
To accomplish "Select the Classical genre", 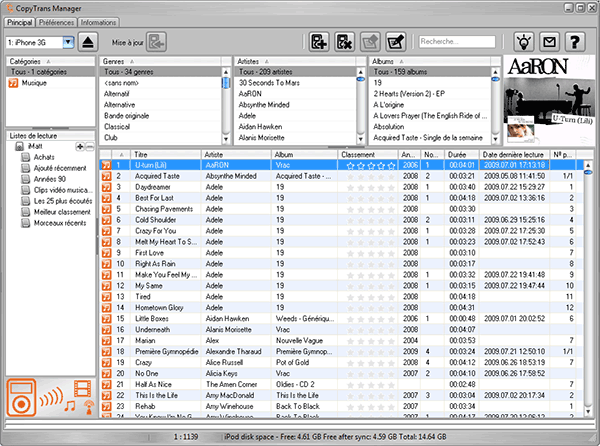I will (160, 127).
